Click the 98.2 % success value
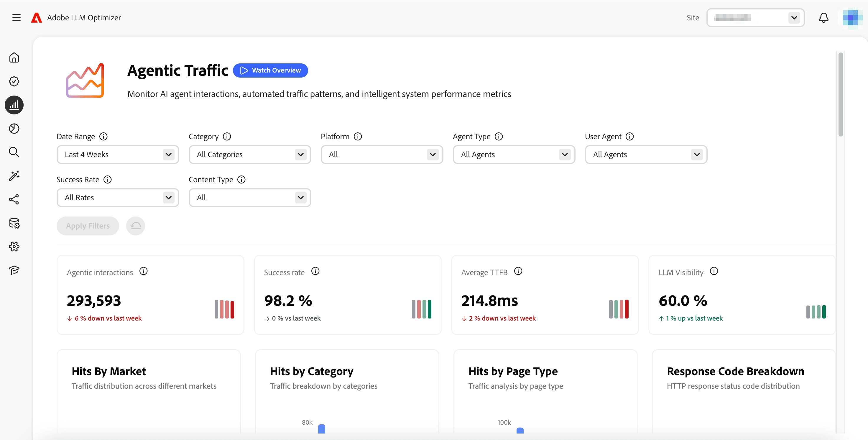The image size is (868, 440). (288, 301)
